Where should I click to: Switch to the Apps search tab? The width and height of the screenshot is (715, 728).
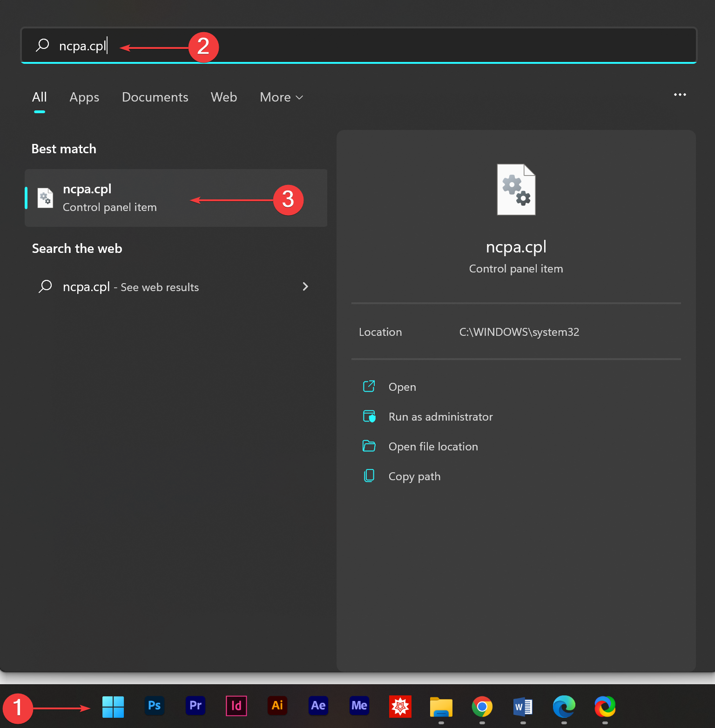[84, 97]
